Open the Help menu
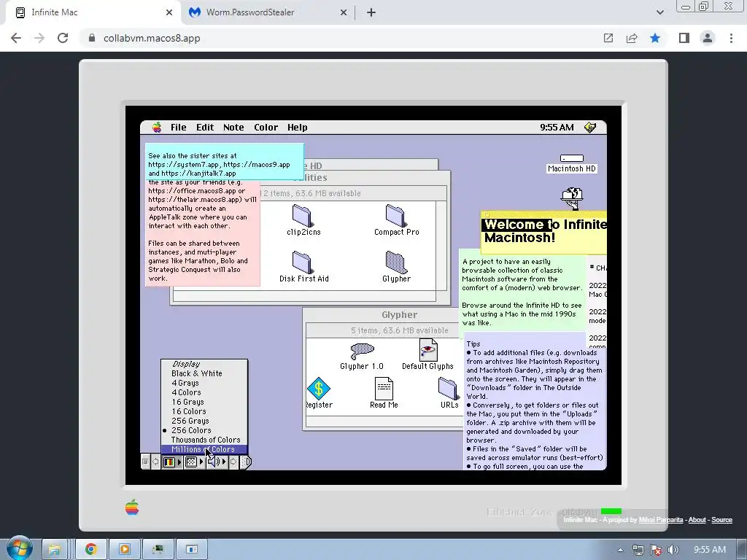 coord(298,127)
